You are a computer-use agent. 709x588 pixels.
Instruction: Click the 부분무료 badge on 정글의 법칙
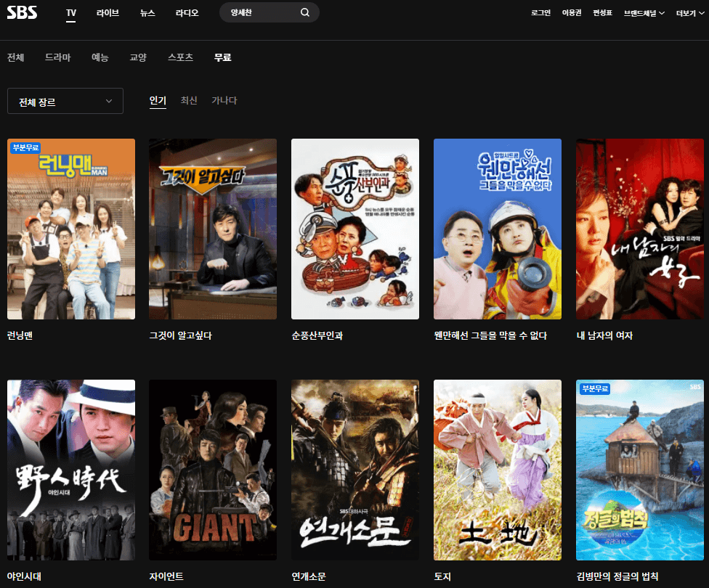point(595,388)
